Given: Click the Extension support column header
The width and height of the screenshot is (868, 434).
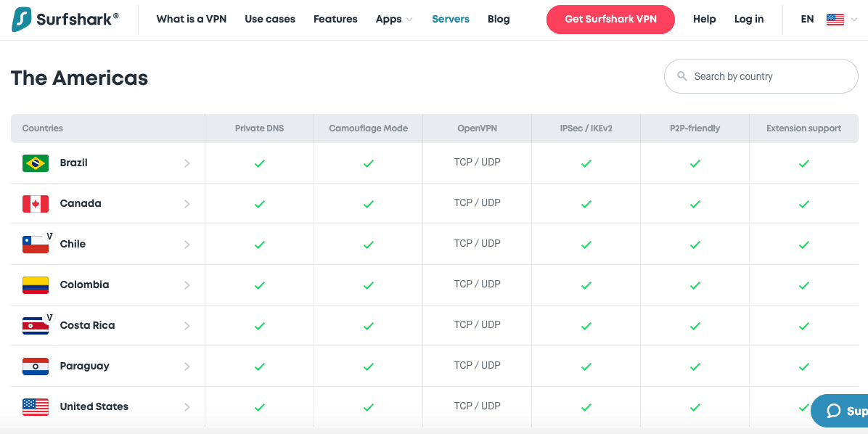Looking at the screenshot, I should pyautogui.click(x=804, y=128).
